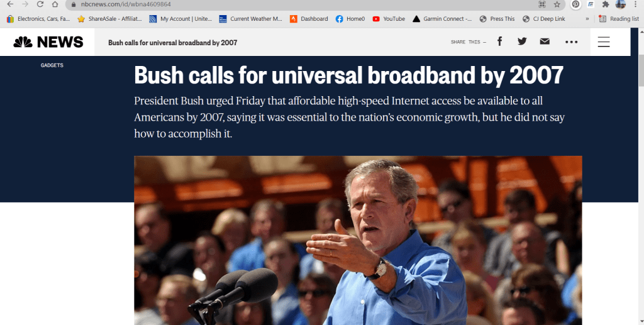This screenshot has height=325, width=644.
Task: Open the hamburger navigation menu
Action: pos(604,42)
